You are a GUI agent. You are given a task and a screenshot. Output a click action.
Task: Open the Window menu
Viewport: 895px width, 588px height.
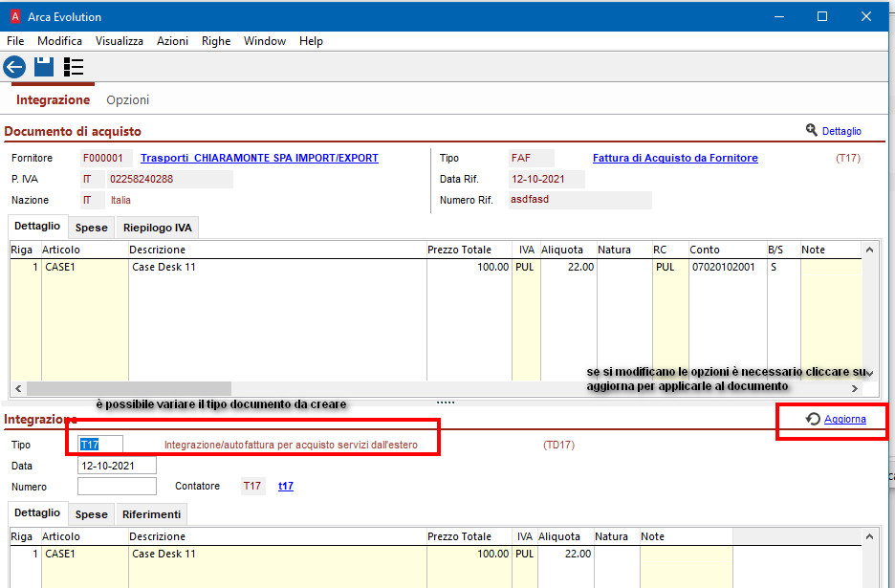(265, 41)
